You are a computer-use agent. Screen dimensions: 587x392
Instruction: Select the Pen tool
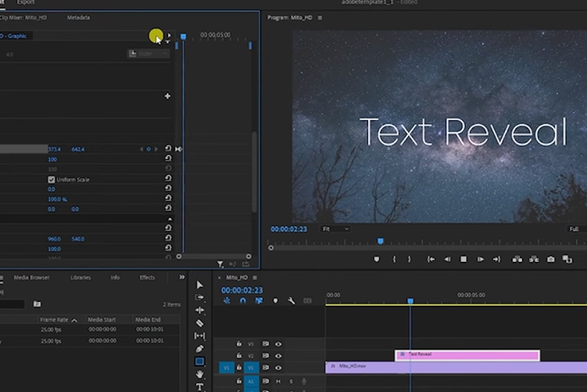coord(199,349)
